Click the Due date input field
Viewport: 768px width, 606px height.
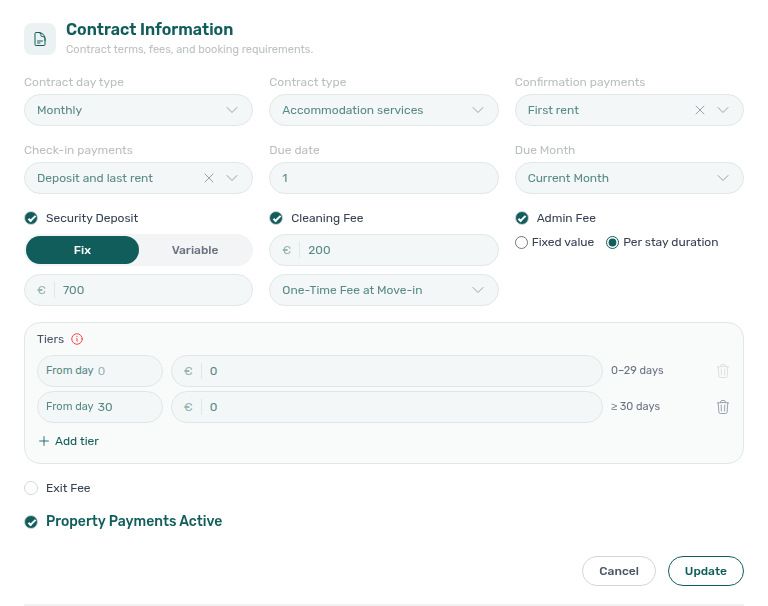pyautogui.click(x=384, y=178)
